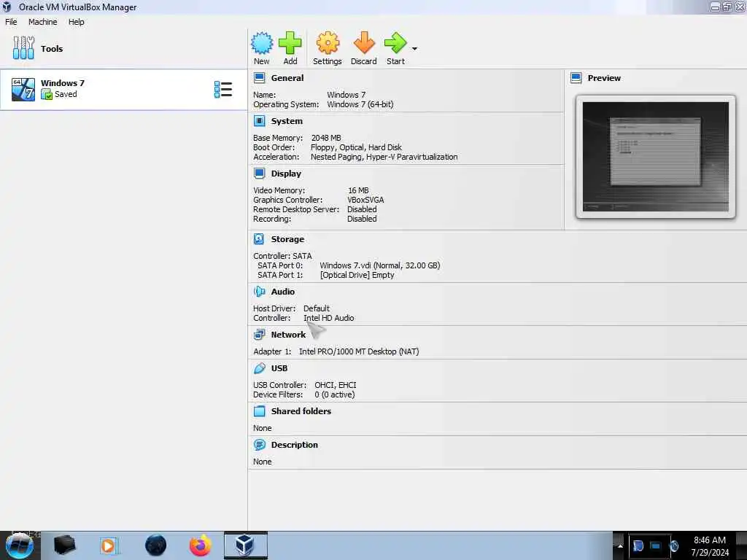Show hidden system tray icons arrow
747x560 pixels.
tap(620, 545)
